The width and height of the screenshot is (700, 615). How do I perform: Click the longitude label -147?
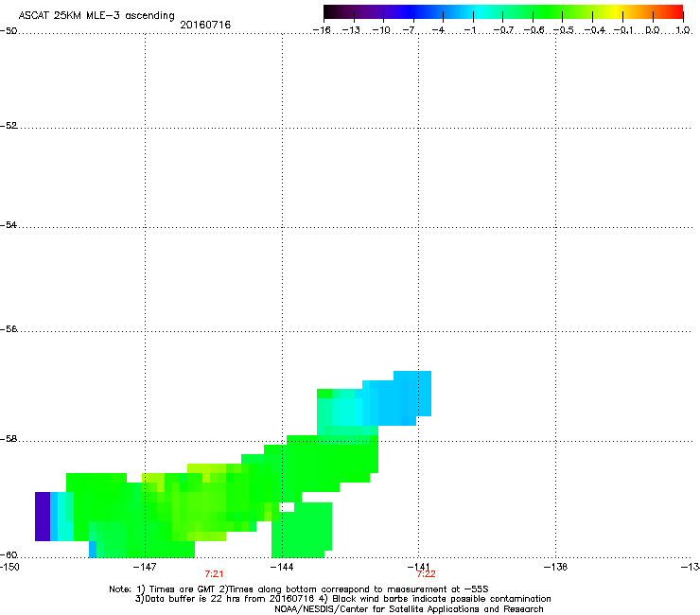point(145,567)
